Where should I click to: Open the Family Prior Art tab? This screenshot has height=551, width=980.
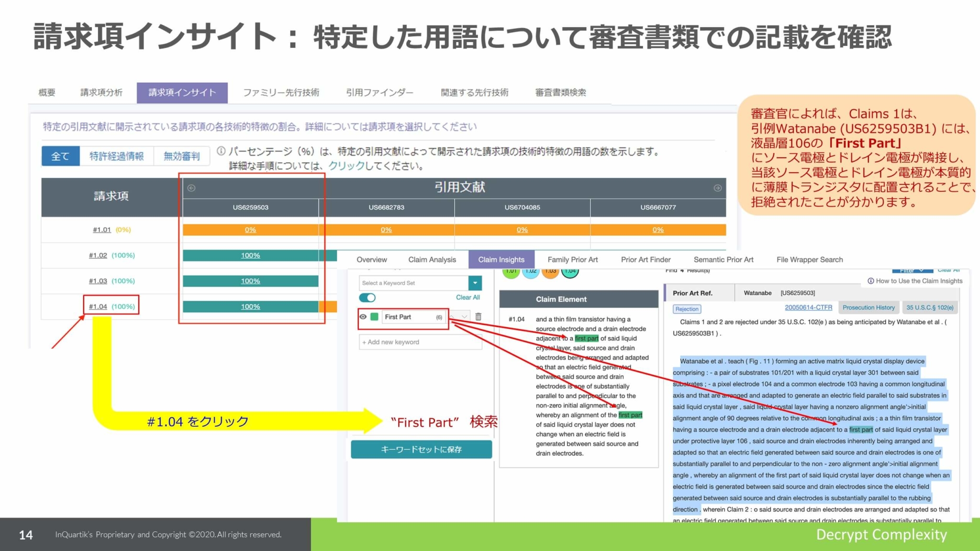(573, 260)
